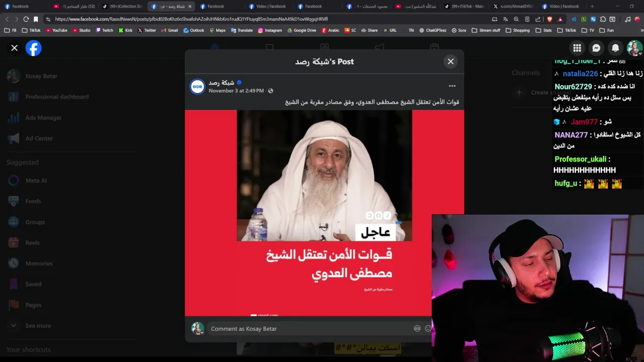Open the ChatGPTeez bookmark
The image size is (644, 362).
click(x=433, y=30)
